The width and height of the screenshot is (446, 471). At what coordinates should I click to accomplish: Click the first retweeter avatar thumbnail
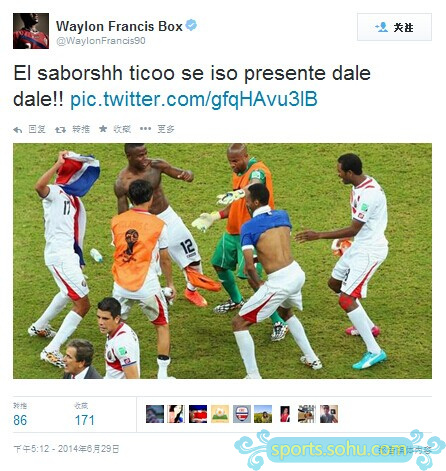click(155, 414)
